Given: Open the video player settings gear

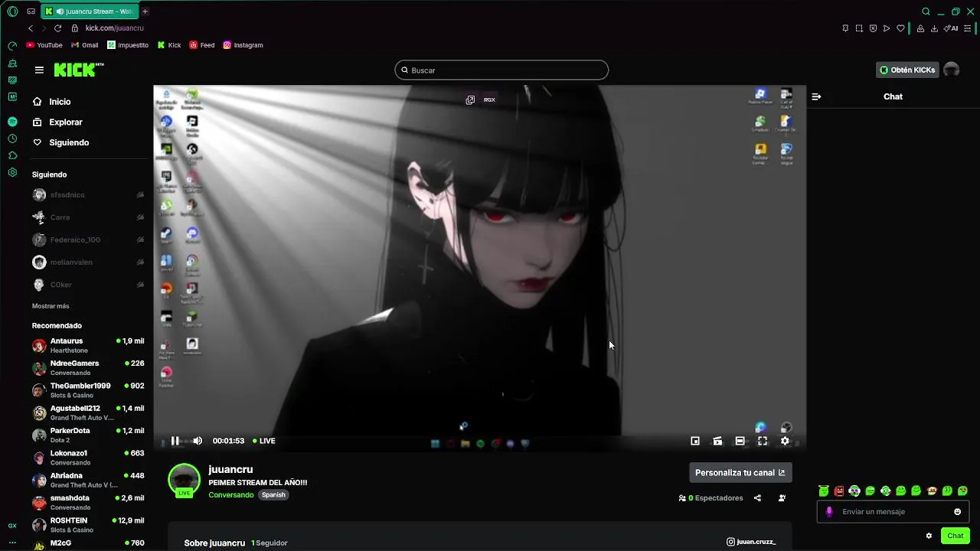Looking at the screenshot, I should 785,441.
